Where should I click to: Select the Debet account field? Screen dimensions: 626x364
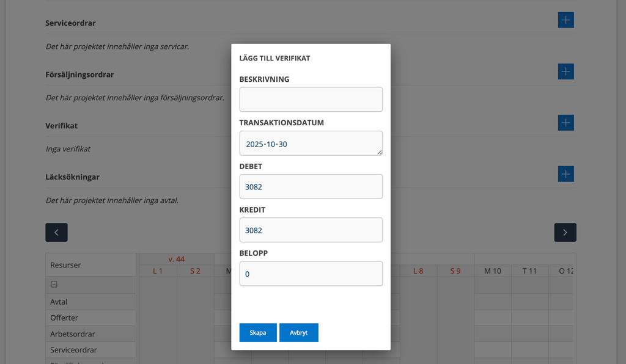tap(311, 187)
